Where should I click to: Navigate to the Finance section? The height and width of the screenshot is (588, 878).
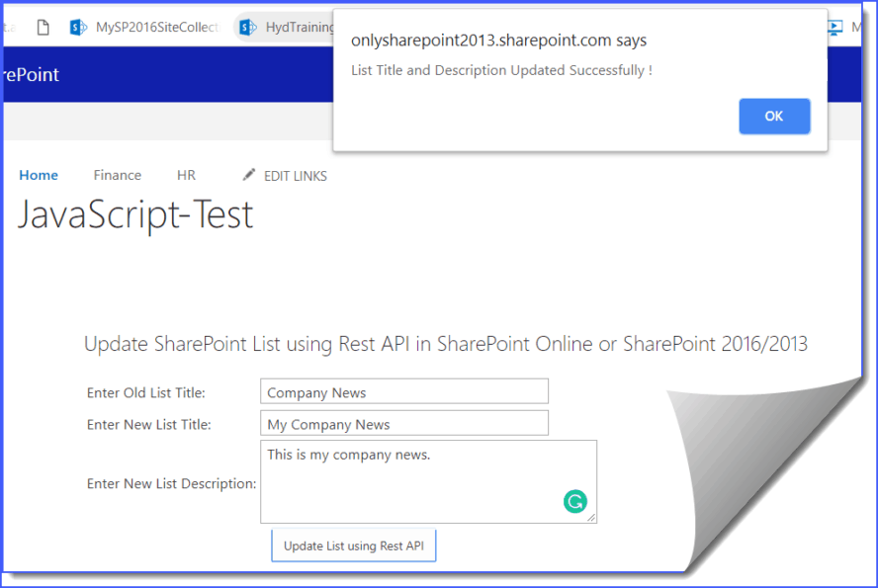click(117, 175)
